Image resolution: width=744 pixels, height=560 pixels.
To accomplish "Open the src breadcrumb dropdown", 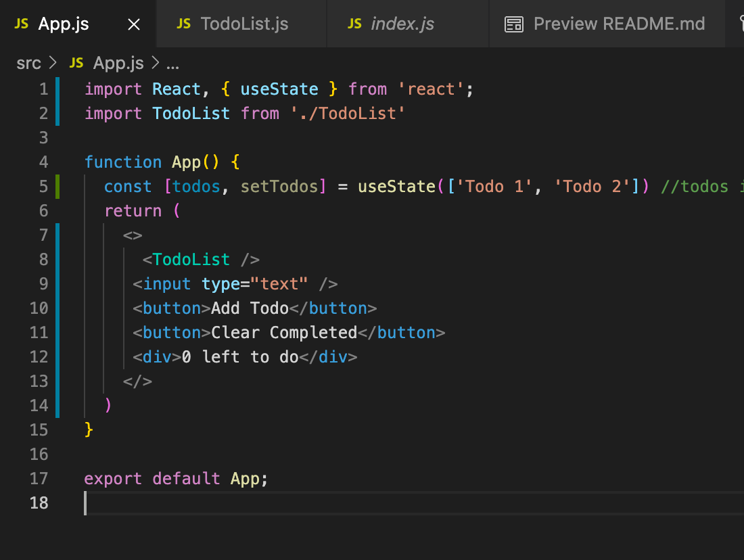I will (x=28, y=63).
